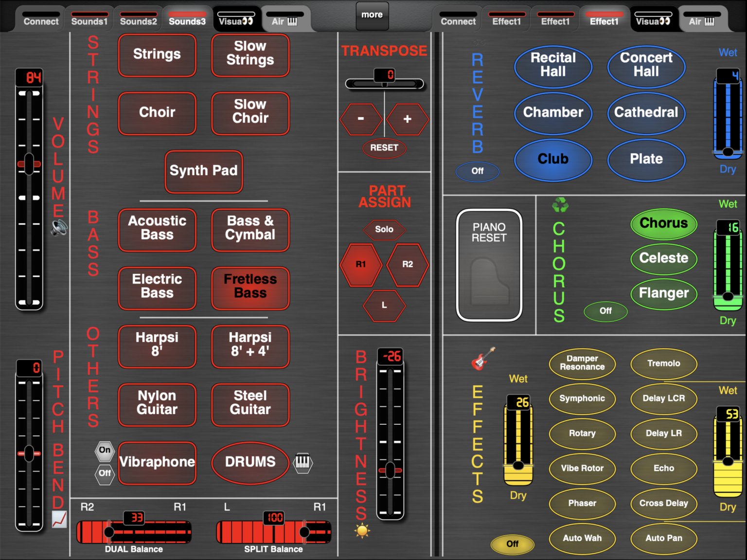Click the pitch bend curve icon

pos(59,520)
